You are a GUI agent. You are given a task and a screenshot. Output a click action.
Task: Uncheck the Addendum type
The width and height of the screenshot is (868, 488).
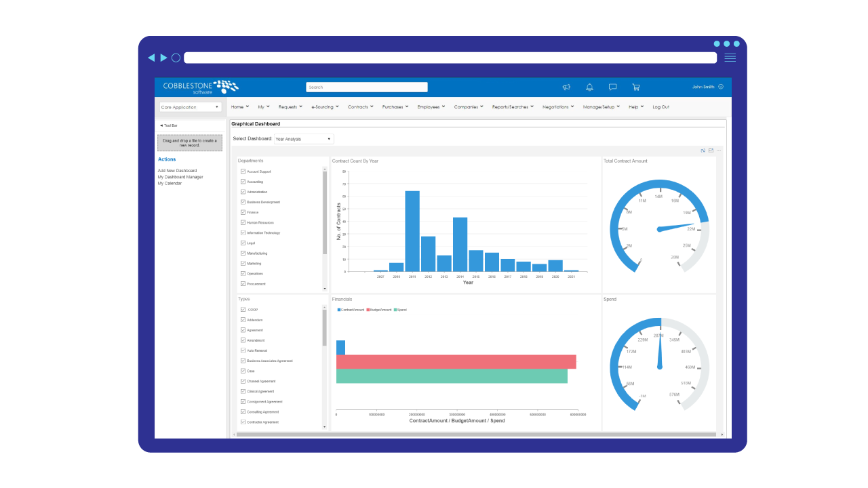[x=243, y=320]
